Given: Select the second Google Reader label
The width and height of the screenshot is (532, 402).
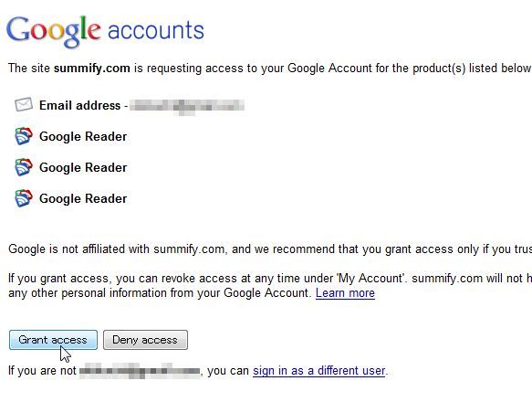Looking at the screenshot, I should (83, 167).
